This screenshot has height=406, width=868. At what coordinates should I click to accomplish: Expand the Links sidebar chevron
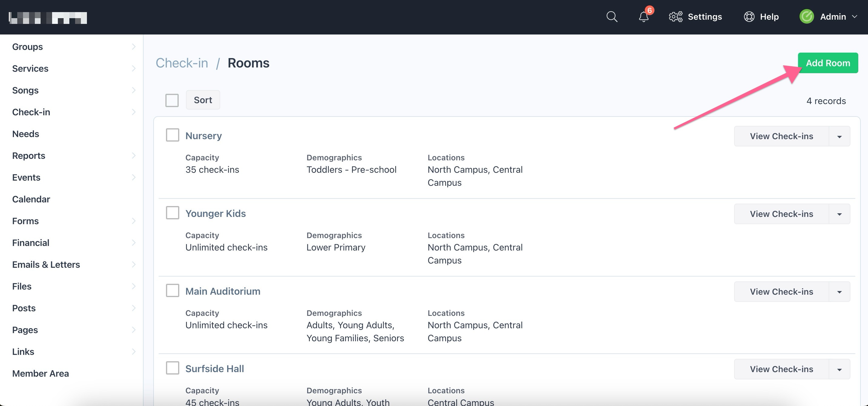[134, 352]
